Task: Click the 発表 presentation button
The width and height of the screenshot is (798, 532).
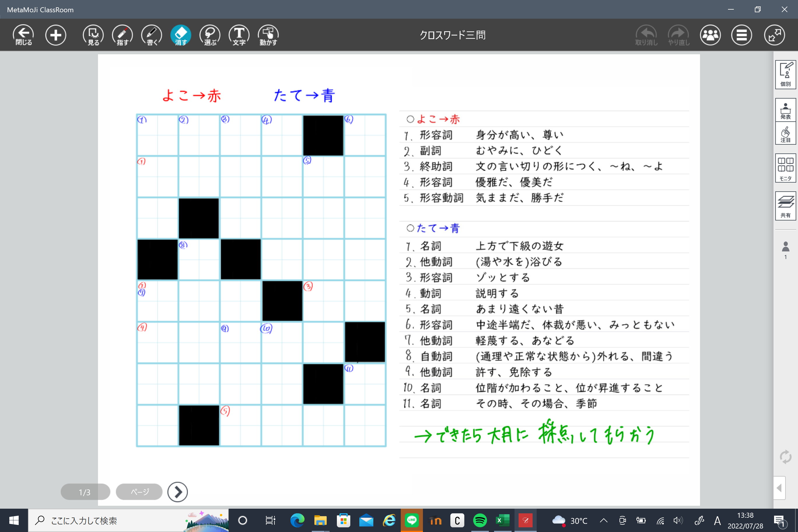Action: click(x=785, y=110)
